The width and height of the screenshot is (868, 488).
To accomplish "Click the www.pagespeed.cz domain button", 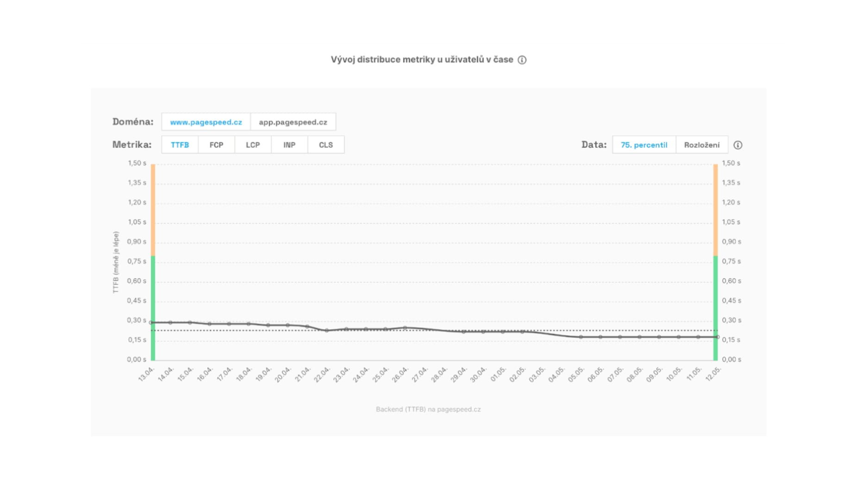I will tap(206, 122).
